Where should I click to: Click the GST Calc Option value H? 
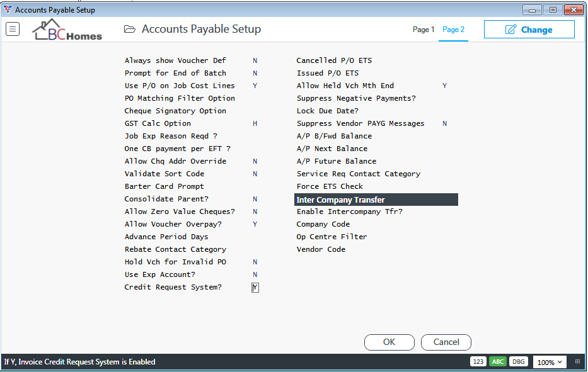(255, 123)
